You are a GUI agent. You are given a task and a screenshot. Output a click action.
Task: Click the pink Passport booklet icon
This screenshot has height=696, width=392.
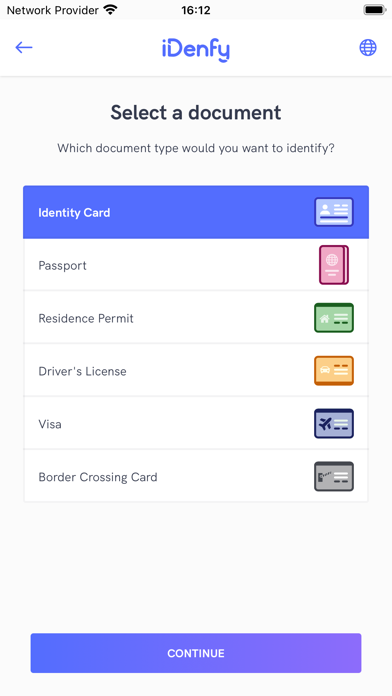(x=334, y=265)
